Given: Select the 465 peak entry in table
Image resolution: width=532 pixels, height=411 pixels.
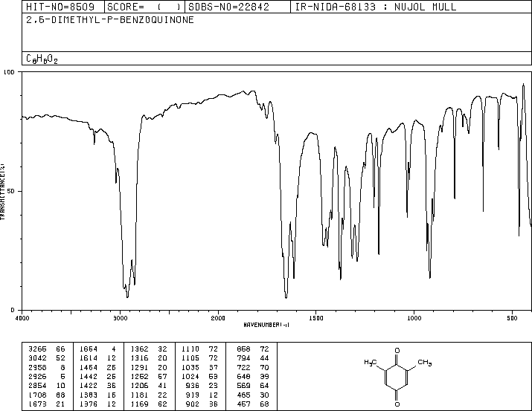Looking at the screenshot, I should click(253, 395).
